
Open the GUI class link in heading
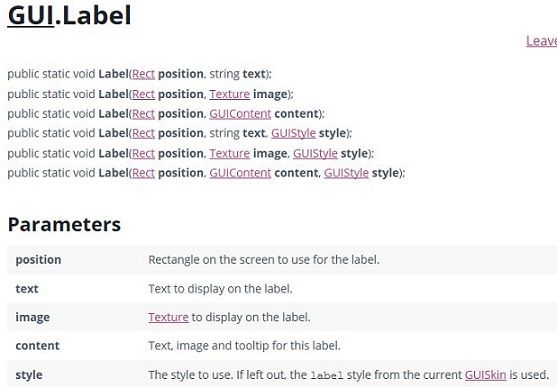click(x=31, y=15)
